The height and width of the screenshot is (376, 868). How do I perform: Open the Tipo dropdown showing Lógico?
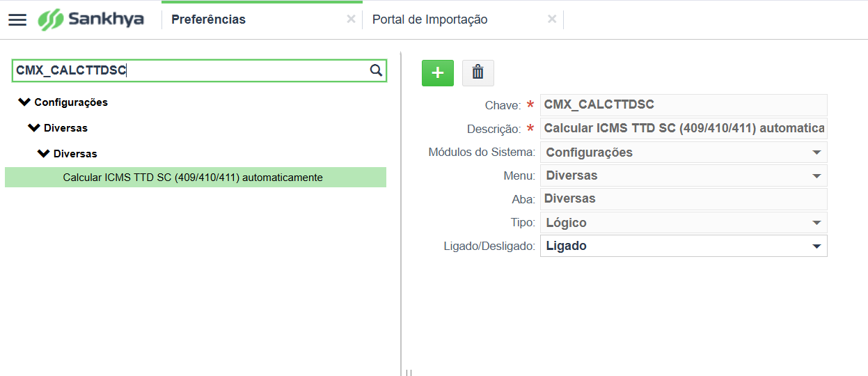point(684,223)
